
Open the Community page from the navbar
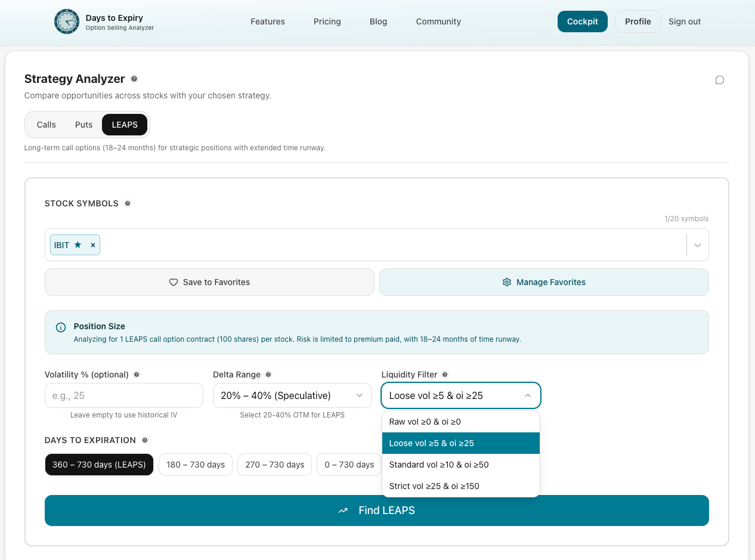coord(438,21)
